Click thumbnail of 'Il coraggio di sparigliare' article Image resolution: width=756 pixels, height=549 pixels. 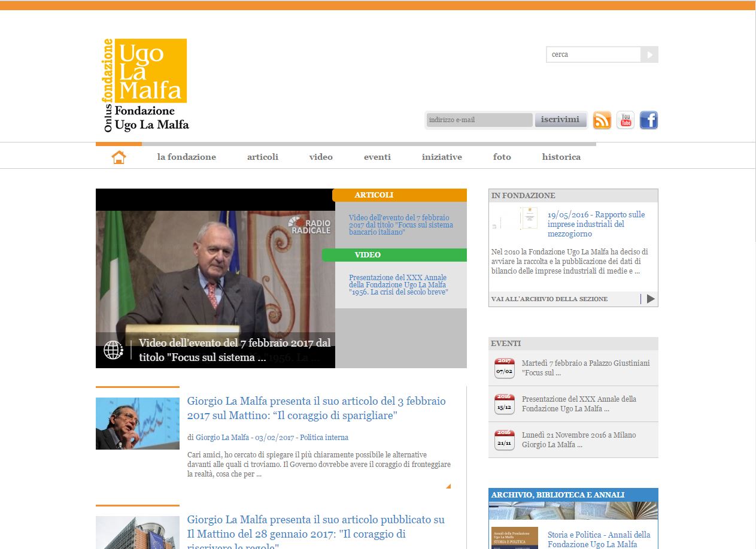(x=138, y=423)
